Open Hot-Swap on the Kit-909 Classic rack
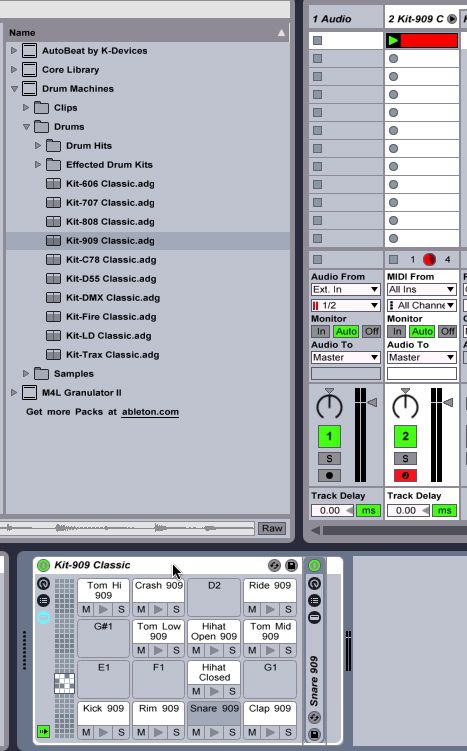This screenshot has width=467, height=751. tap(274, 566)
